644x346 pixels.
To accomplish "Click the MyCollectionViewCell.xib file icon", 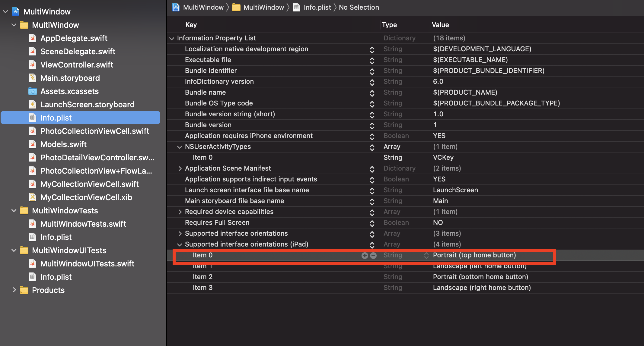I will (x=33, y=197).
